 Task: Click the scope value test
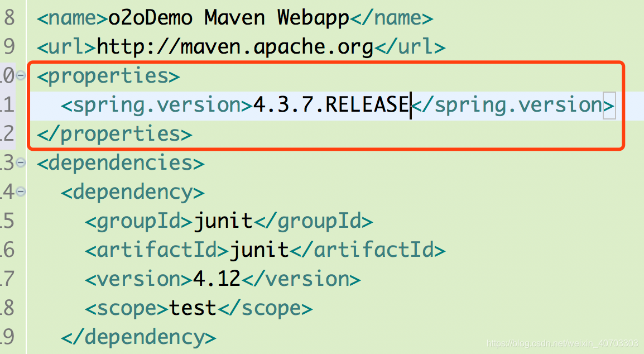(193, 308)
